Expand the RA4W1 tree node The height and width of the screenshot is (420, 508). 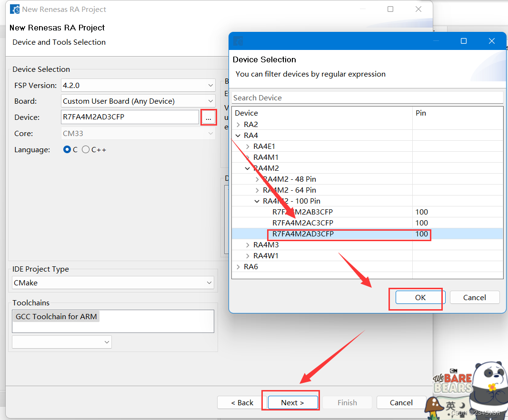pyautogui.click(x=248, y=256)
